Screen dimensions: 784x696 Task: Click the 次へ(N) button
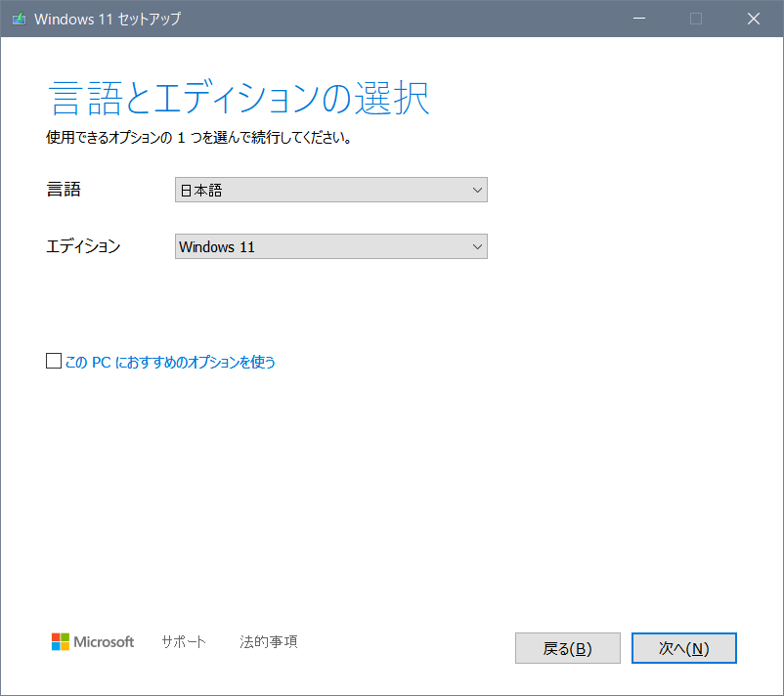pos(683,648)
